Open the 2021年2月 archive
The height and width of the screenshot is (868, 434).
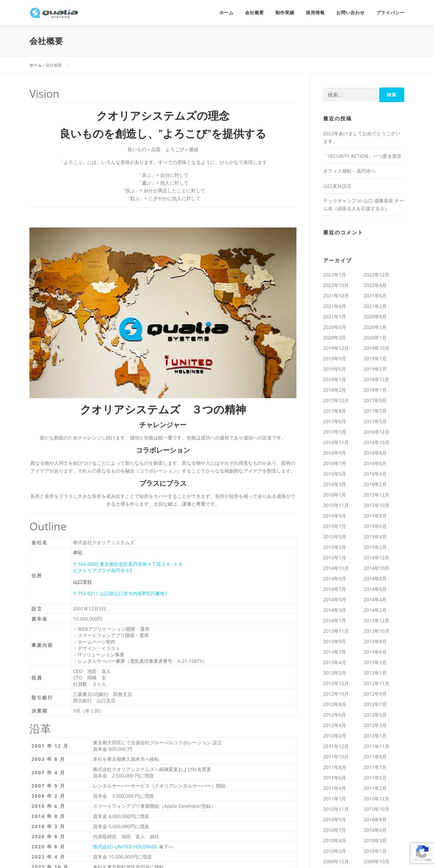pos(375,306)
